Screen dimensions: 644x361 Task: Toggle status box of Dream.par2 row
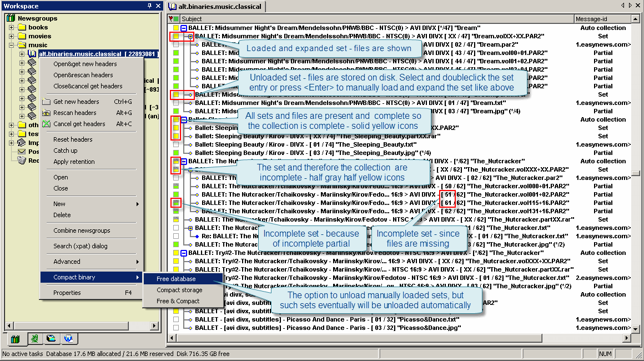pos(176,44)
